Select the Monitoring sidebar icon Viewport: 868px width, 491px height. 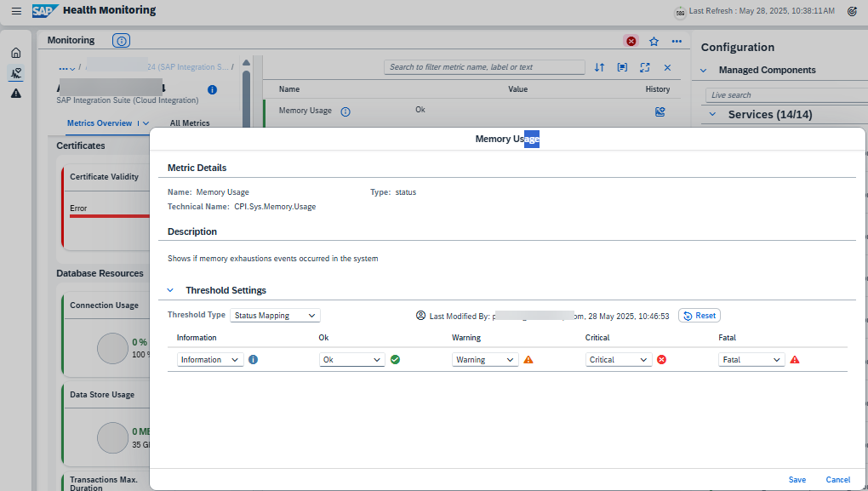(16, 72)
